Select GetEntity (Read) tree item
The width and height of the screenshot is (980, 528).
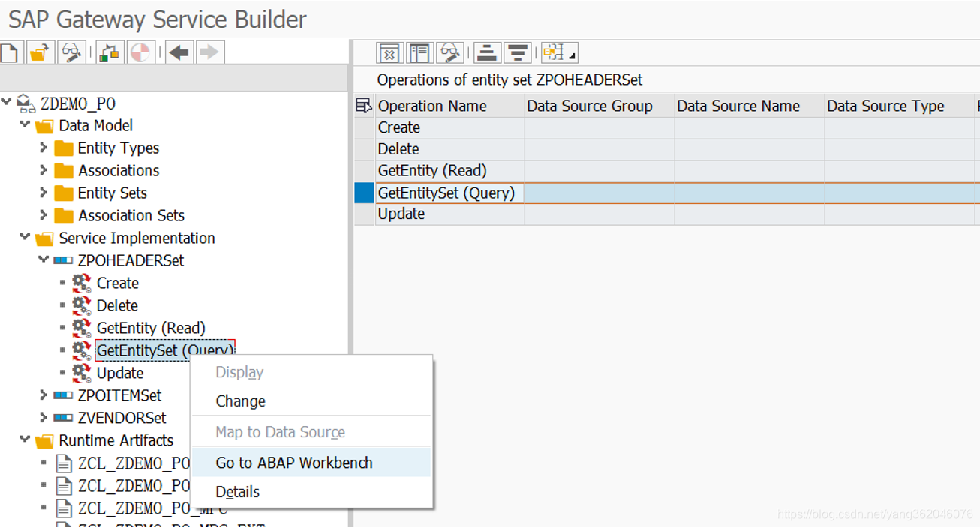point(151,328)
